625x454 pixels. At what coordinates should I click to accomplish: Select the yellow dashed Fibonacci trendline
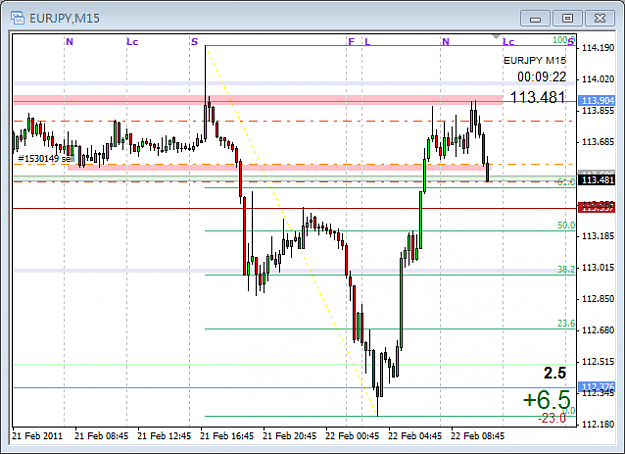[x=291, y=230]
